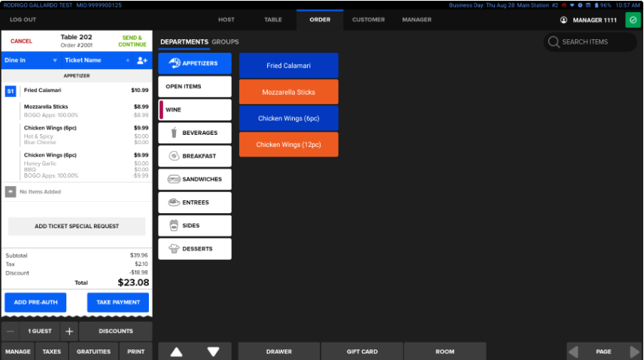Click the green checkmark status icon
Image resolution: width=644 pixels, height=360 pixels.
[x=633, y=20]
